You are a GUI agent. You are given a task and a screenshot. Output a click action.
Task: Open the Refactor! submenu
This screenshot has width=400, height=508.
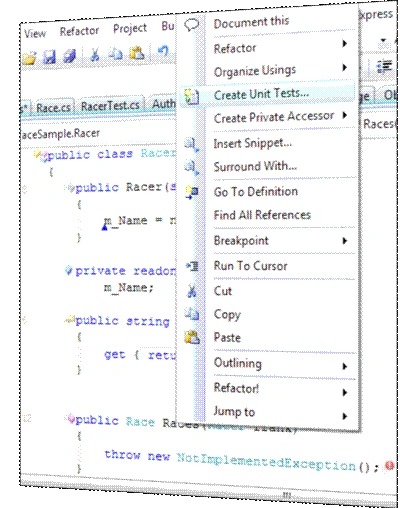236,388
